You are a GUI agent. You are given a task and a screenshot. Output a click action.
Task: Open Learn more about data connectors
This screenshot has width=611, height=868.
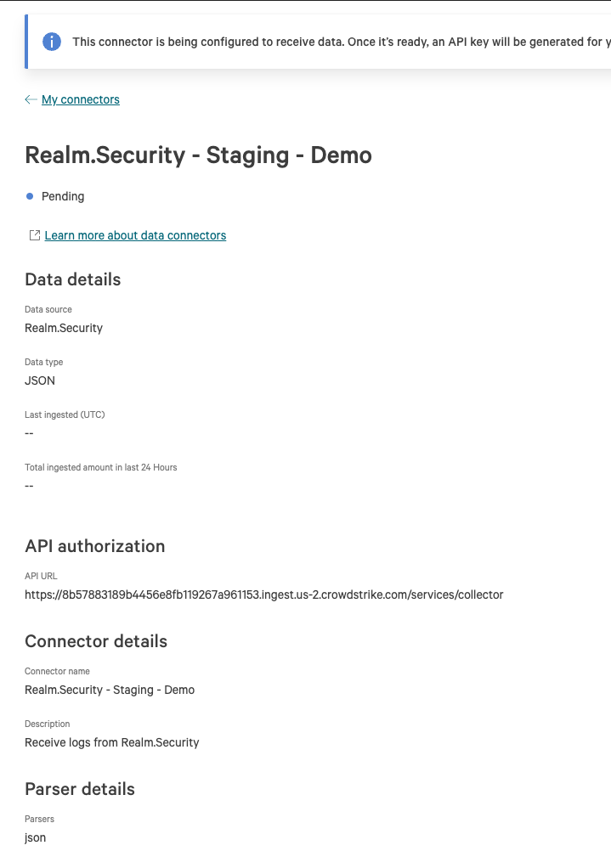coord(135,235)
